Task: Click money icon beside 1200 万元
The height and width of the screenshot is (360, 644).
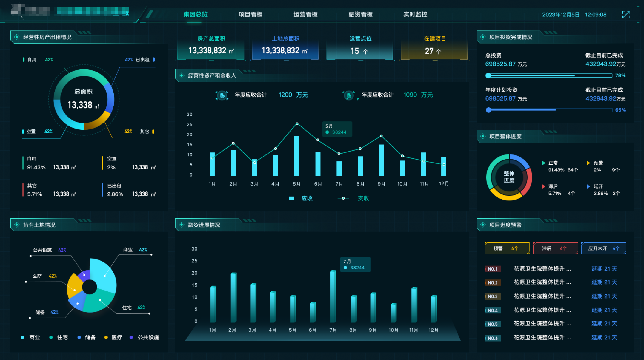Action: pyautogui.click(x=222, y=95)
